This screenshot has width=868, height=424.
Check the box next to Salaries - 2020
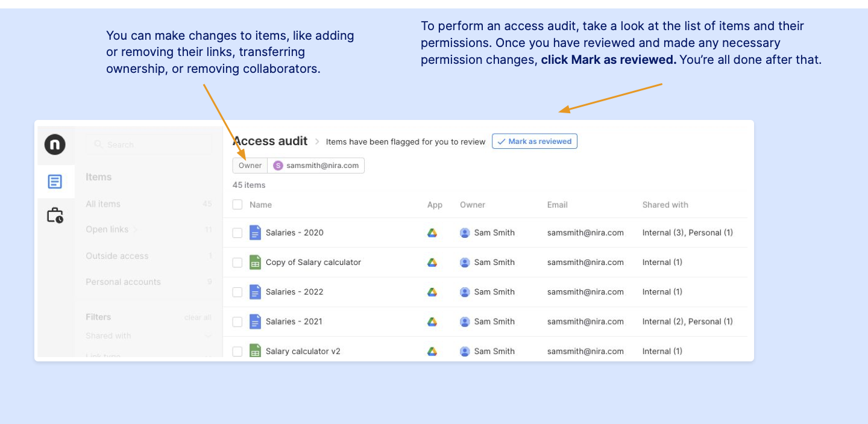click(x=237, y=232)
